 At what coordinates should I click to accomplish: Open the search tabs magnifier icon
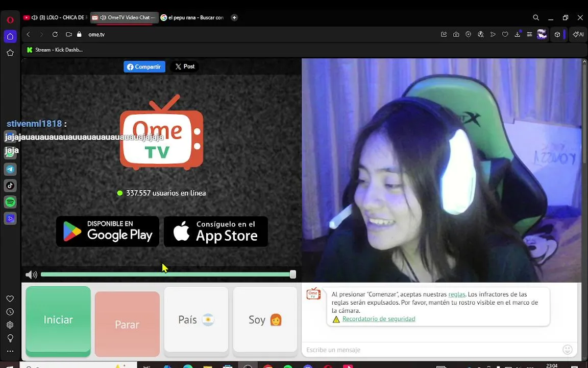click(x=536, y=18)
